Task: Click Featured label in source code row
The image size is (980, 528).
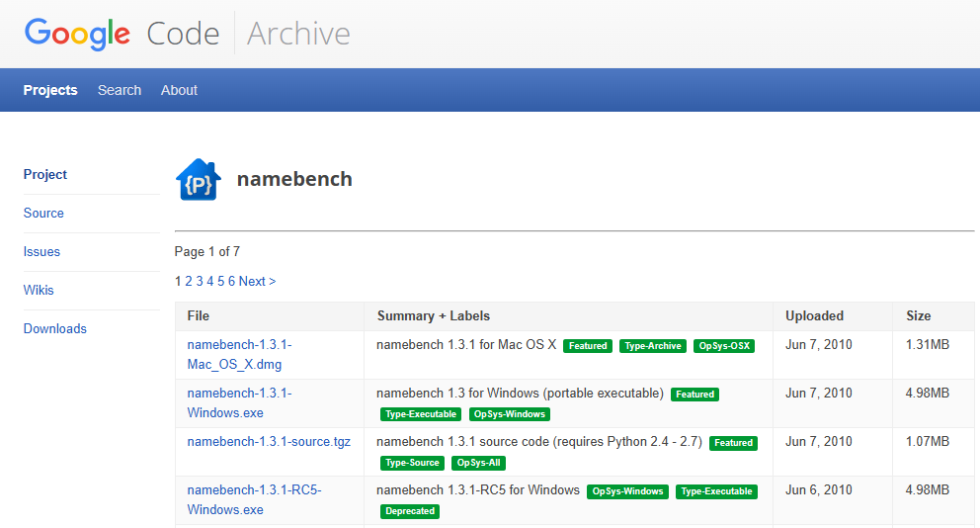Action: point(733,443)
